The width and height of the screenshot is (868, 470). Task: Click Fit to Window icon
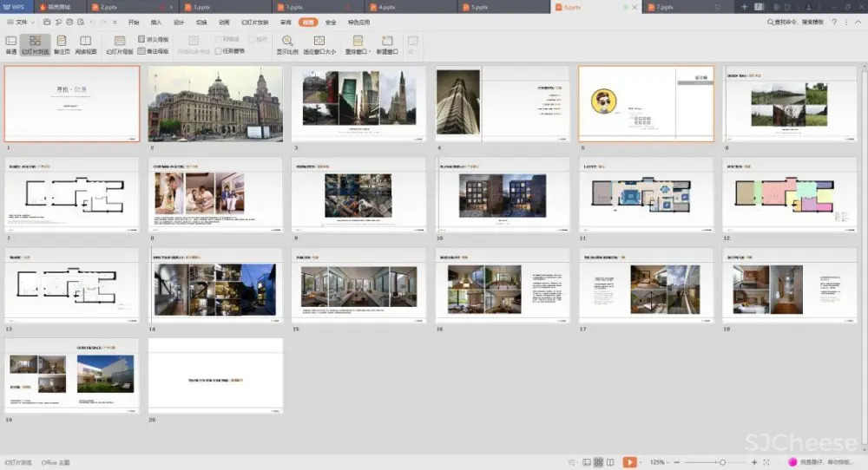(319, 41)
